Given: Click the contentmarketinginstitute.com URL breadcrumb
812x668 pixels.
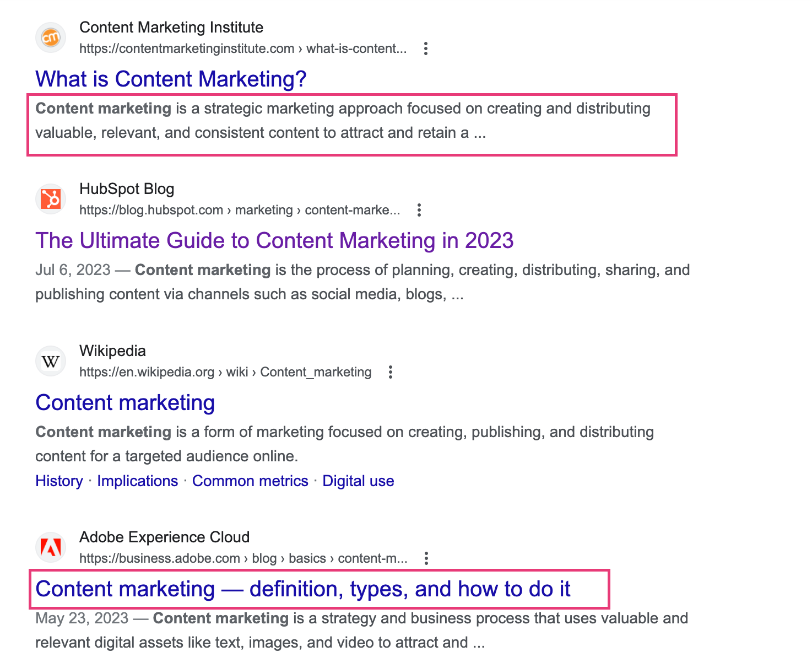Looking at the screenshot, I should coord(243,49).
